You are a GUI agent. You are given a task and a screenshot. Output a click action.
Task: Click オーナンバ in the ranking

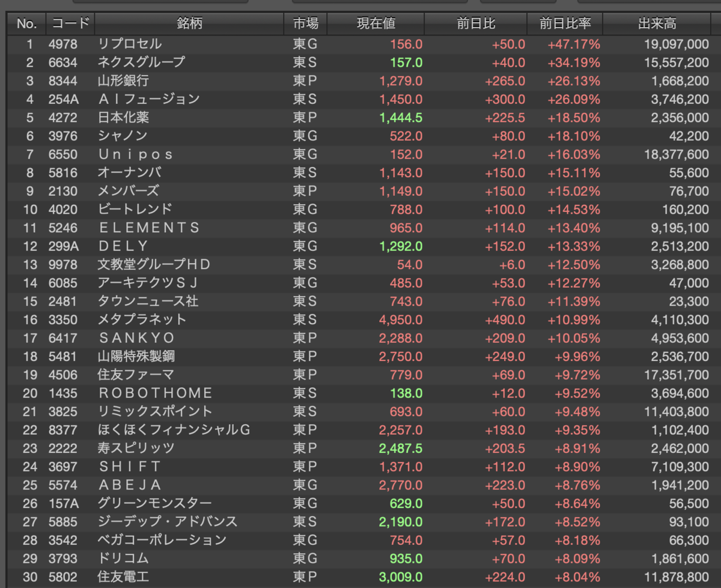[129, 172]
